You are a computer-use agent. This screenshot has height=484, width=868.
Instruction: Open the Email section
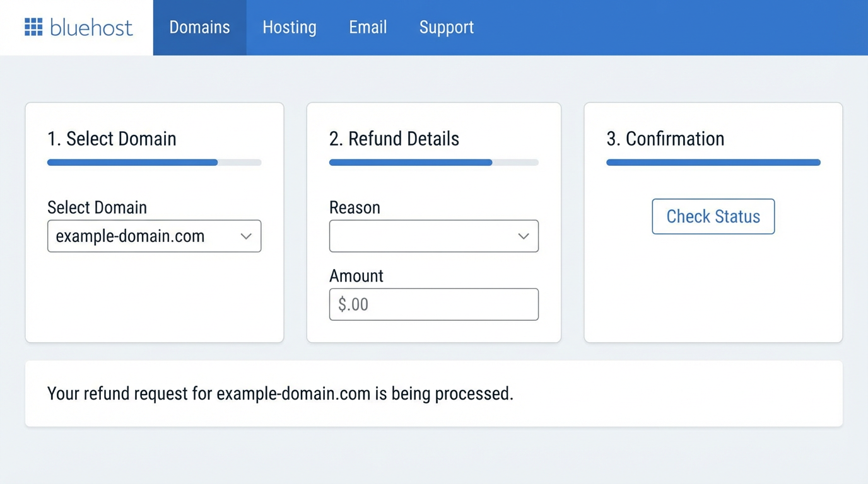(368, 27)
